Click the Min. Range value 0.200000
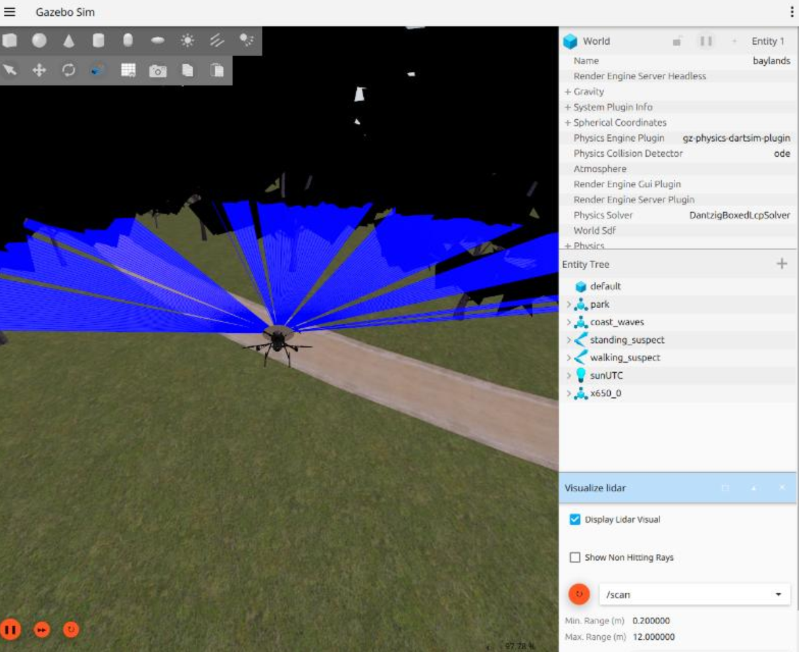799x652 pixels. [x=651, y=620]
